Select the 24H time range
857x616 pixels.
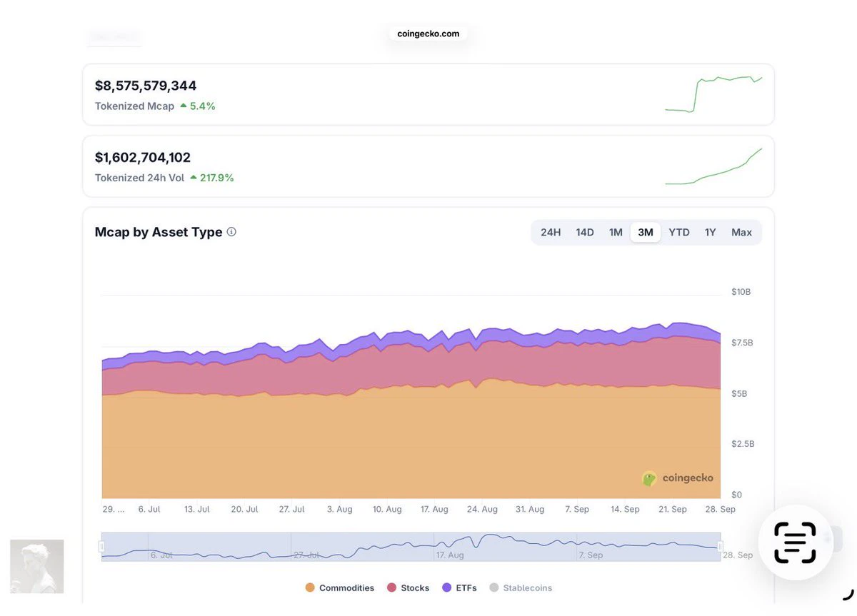[x=551, y=232]
